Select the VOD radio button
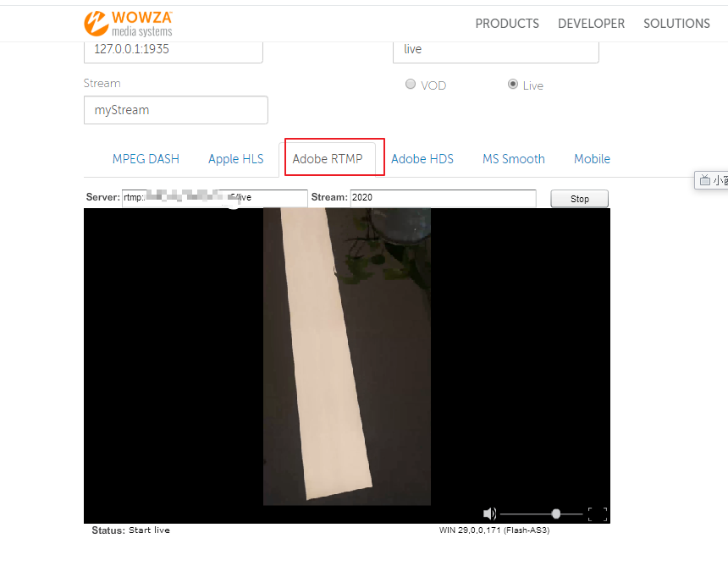This screenshot has width=728, height=577. tap(410, 84)
